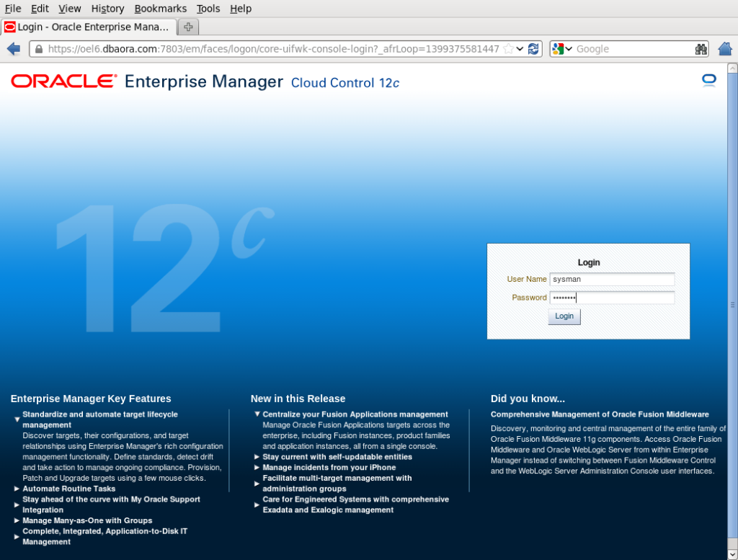Viewport: 738px width, 560px height.
Task: Collapse Centralize your Fusion Applications management
Action: coord(257,414)
